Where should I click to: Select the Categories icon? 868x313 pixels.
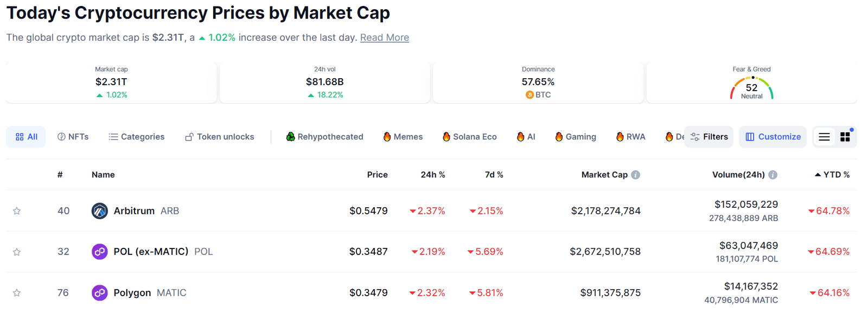(x=113, y=137)
